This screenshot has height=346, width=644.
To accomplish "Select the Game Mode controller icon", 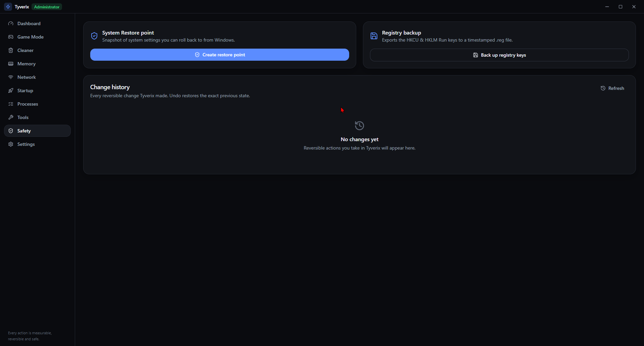I will point(11,37).
